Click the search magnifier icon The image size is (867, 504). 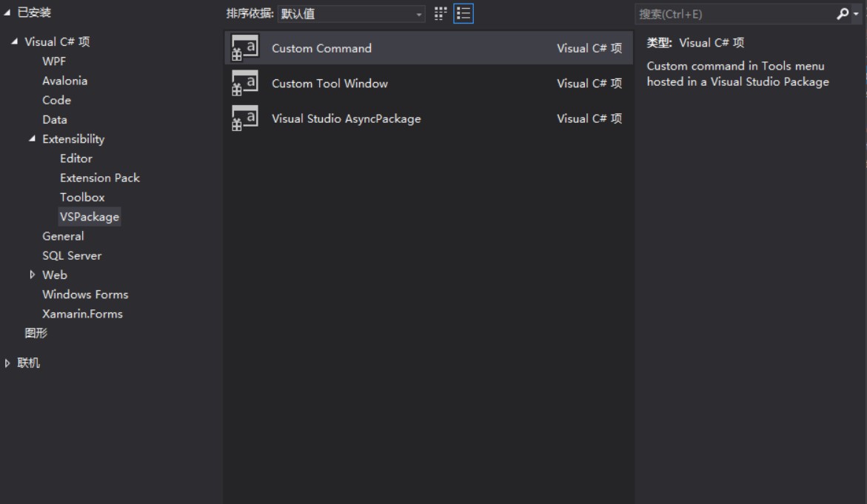click(x=842, y=14)
